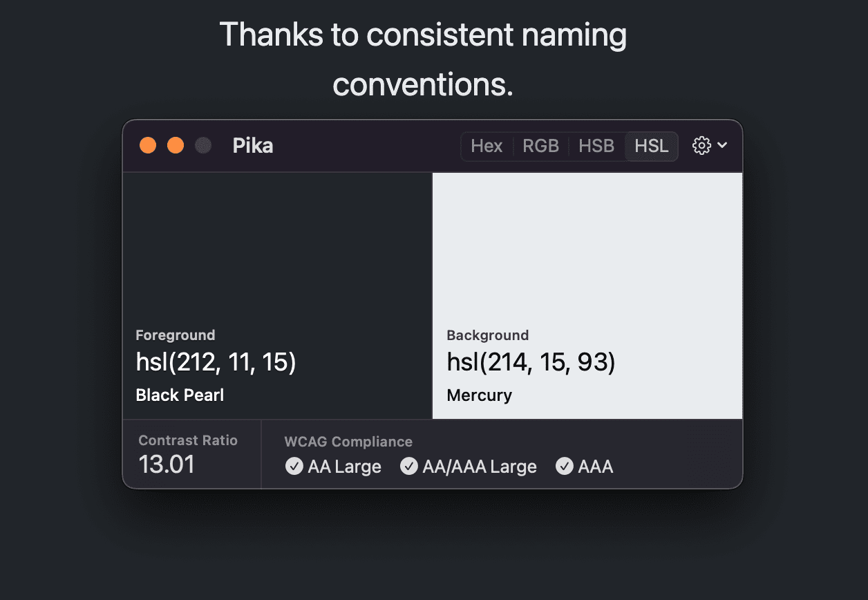Pick the light Background color swatch
This screenshot has height=600, width=868.
tap(587, 249)
